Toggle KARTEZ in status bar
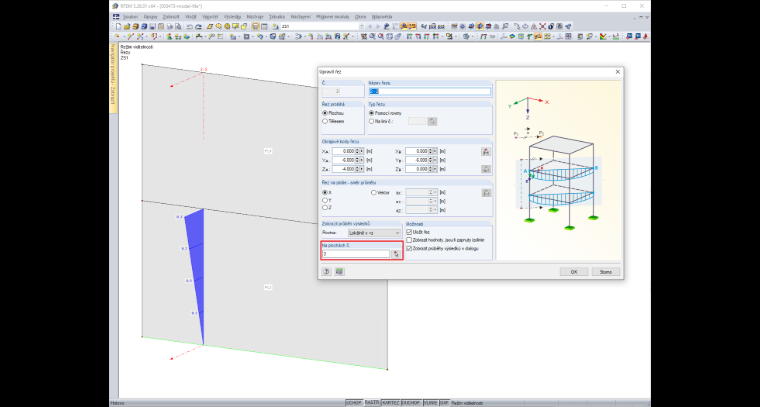This screenshot has width=760, height=407. (391, 403)
